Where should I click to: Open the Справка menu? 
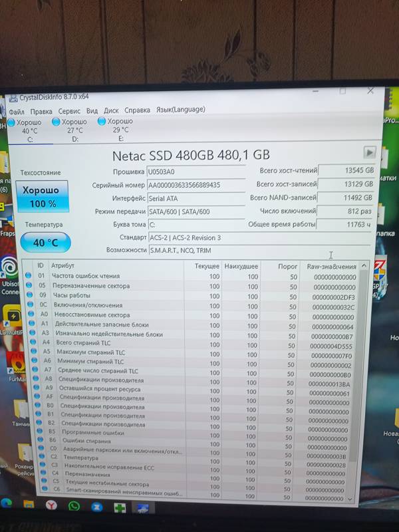click(x=137, y=110)
